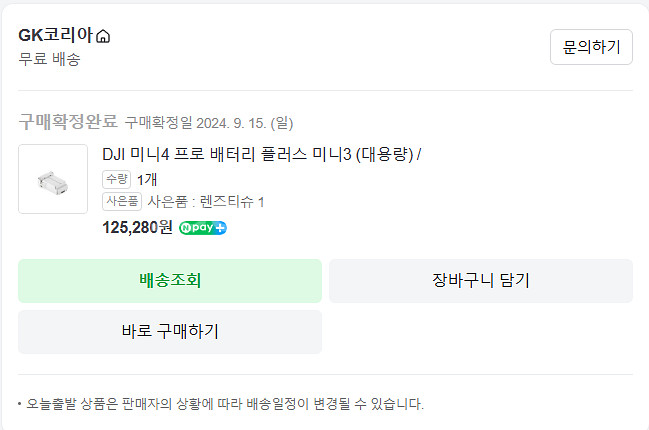Viewport: 649px width, 430px height.
Task: Add item via 장바구니 담기 button
Action: [481, 280]
